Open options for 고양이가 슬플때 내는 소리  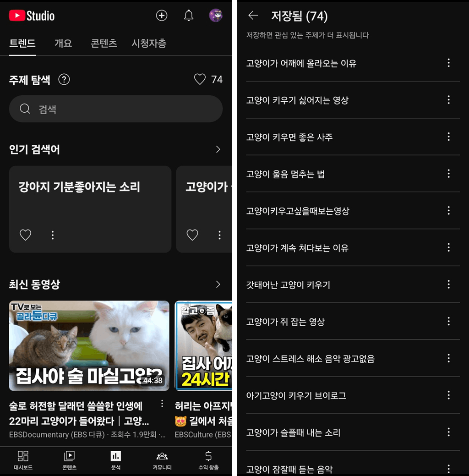click(x=448, y=432)
